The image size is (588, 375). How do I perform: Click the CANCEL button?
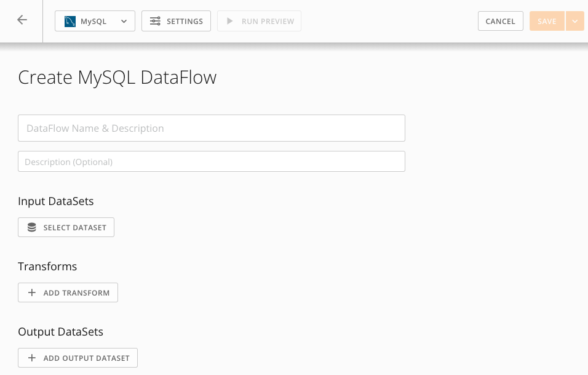(500, 20)
